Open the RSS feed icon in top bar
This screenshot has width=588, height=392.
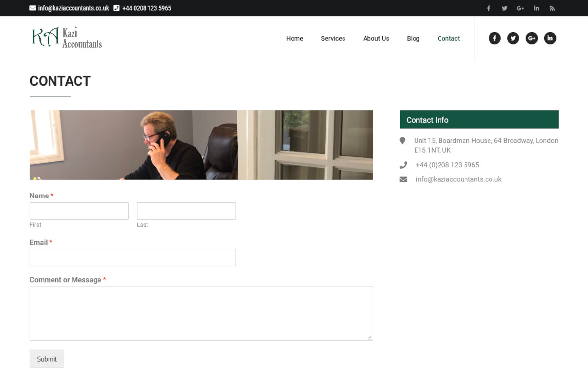552,8
